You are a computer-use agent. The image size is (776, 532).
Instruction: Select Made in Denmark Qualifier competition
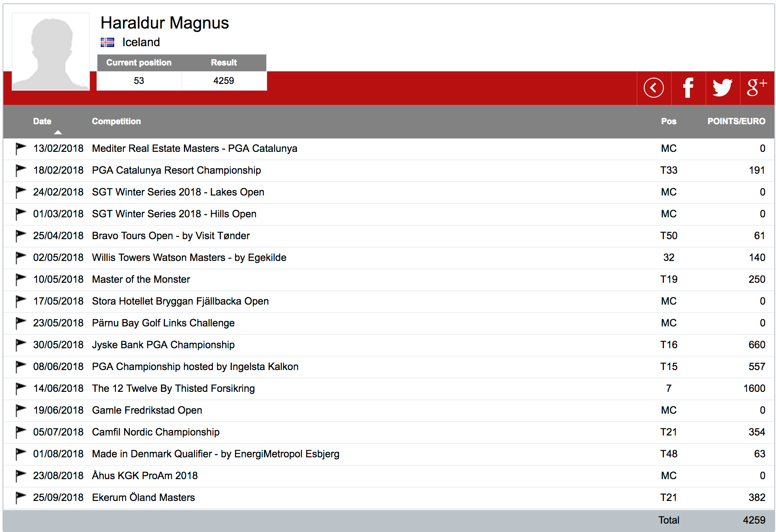215,454
